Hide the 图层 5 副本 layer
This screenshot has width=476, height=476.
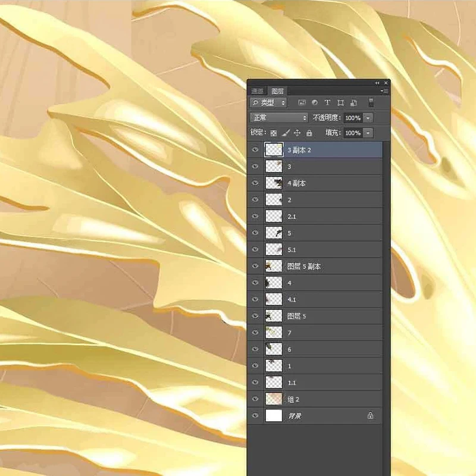click(255, 266)
